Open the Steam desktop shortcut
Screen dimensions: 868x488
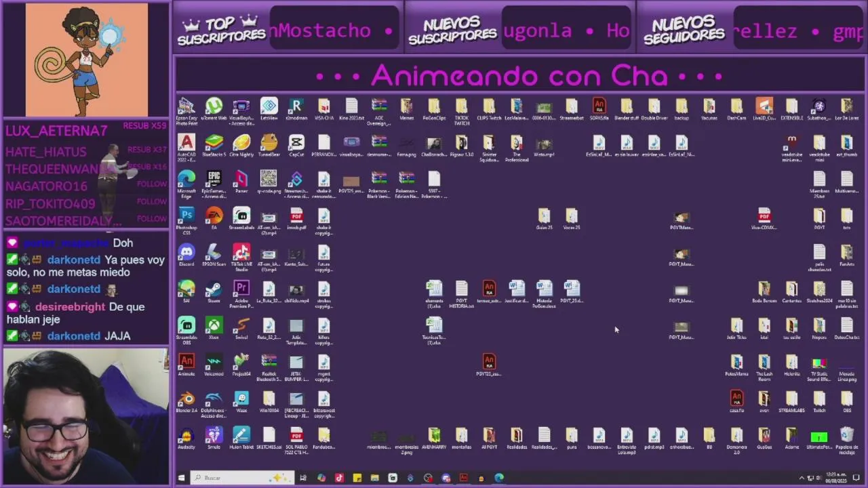tap(214, 293)
